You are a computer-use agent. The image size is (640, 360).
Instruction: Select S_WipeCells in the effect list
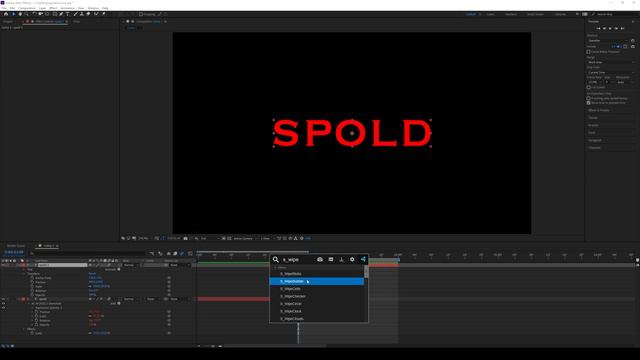317,289
